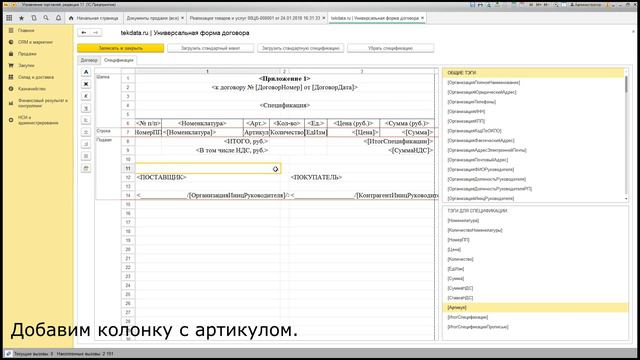
Task: Click Записать и закрыть button
Action: (x=121, y=48)
